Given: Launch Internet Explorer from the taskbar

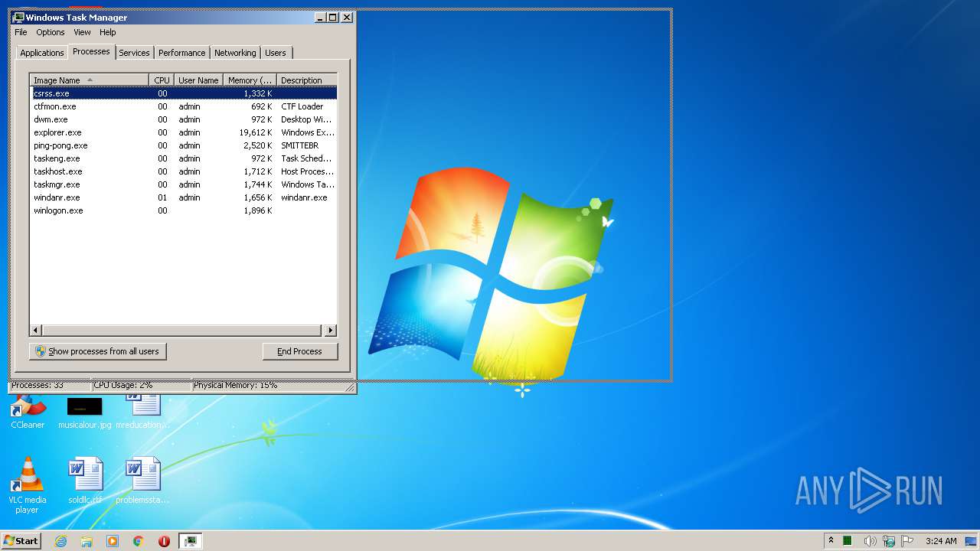Looking at the screenshot, I should 61,541.
